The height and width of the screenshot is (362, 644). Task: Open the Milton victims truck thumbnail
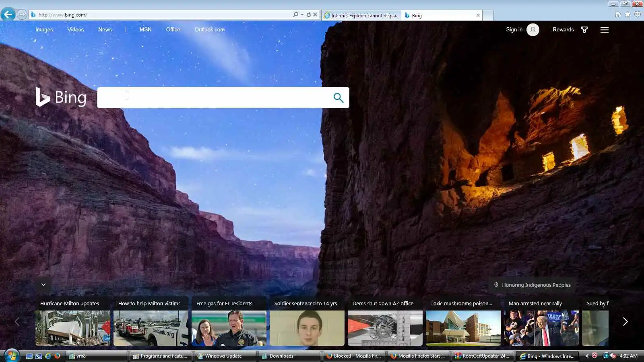[x=151, y=328]
